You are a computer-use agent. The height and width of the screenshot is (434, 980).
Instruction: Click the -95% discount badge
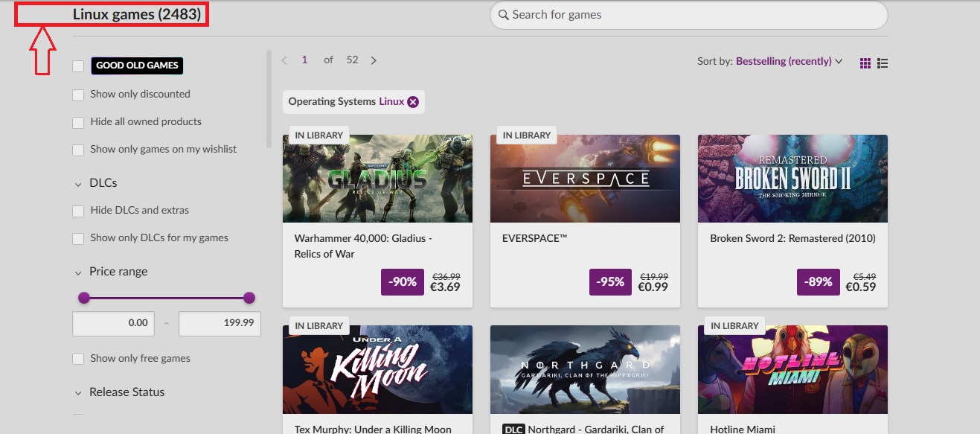point(611,282)
